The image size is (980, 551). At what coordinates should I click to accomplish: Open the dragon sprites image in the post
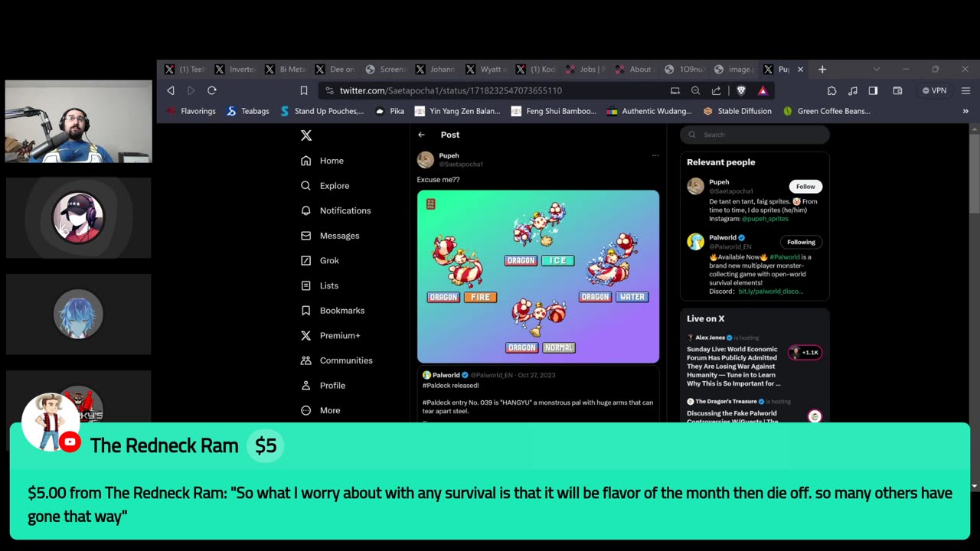click(x=538, y=276)
